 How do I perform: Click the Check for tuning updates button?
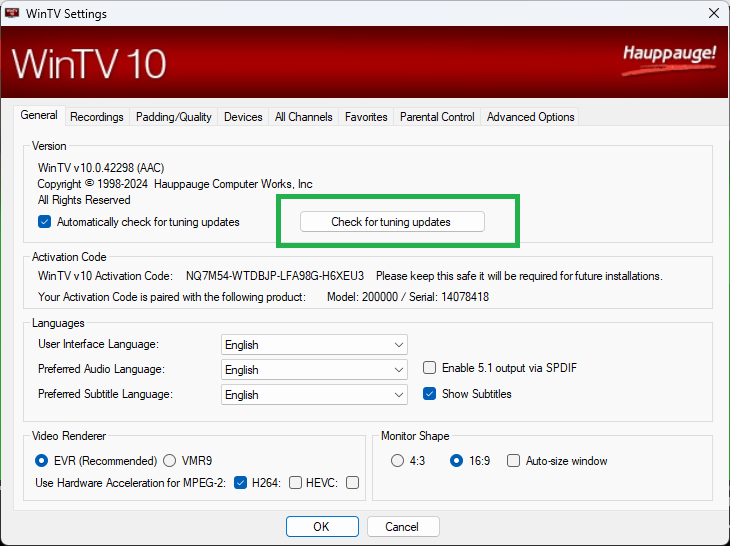pyautogui.click(x=392, y=222)
